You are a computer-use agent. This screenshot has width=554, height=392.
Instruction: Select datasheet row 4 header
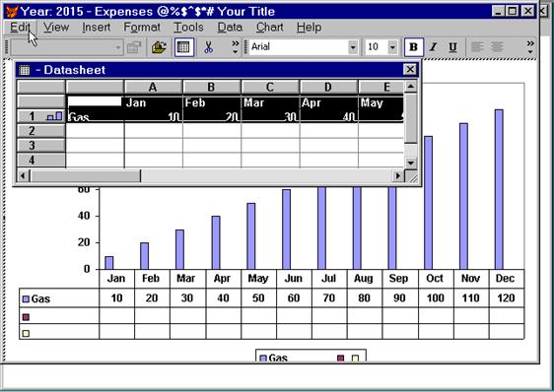pos(41,160)
